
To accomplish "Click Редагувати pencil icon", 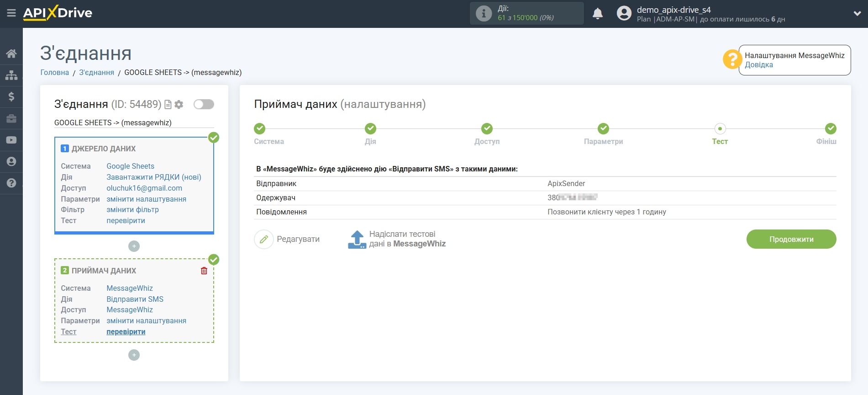I will (263, 239).
